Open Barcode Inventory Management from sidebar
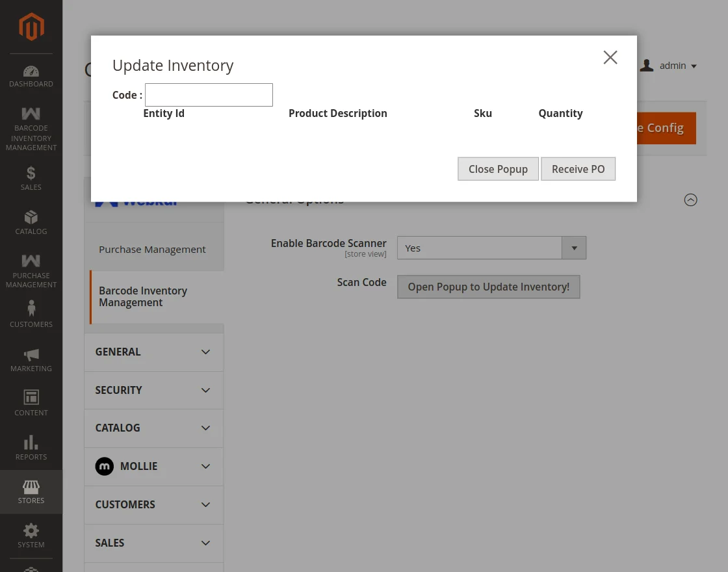The height and width of the screenshot is (572, 728). [x=31, y=112]
